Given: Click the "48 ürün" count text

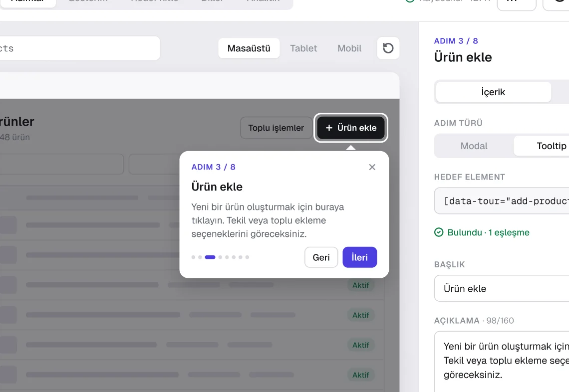Looking at the screenshot, I should [15, 138].
